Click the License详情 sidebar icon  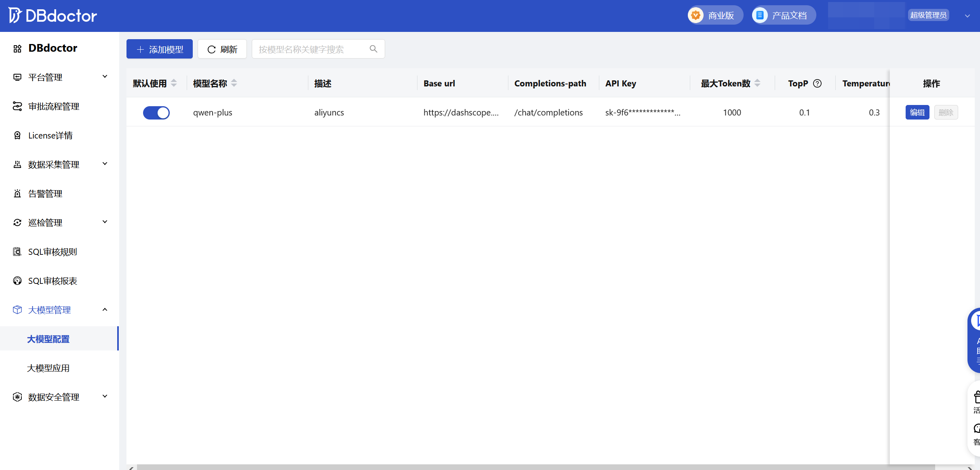(17, 135)
